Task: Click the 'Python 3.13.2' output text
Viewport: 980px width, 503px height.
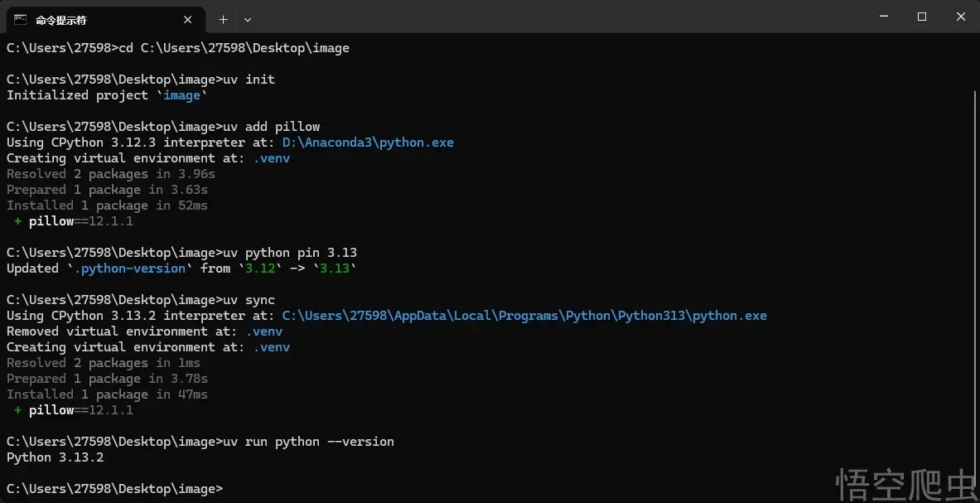Action: [54, 457]
